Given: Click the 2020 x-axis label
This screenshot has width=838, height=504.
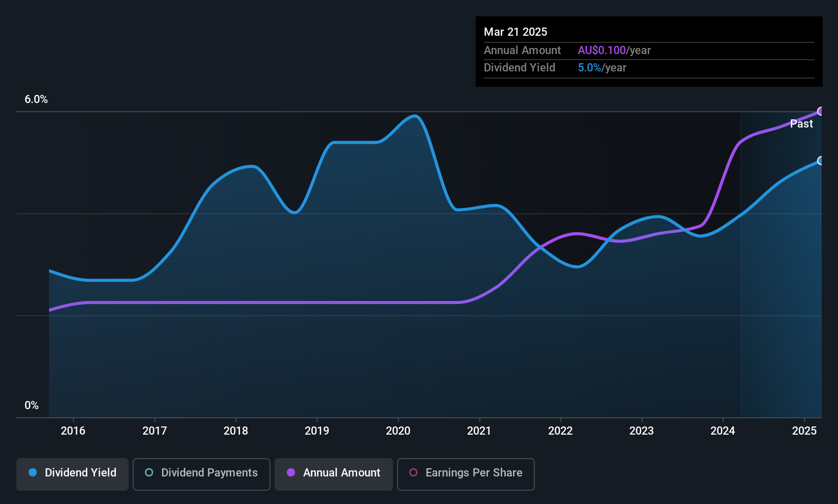Looking at the screenshot, I should coord(398,431).
